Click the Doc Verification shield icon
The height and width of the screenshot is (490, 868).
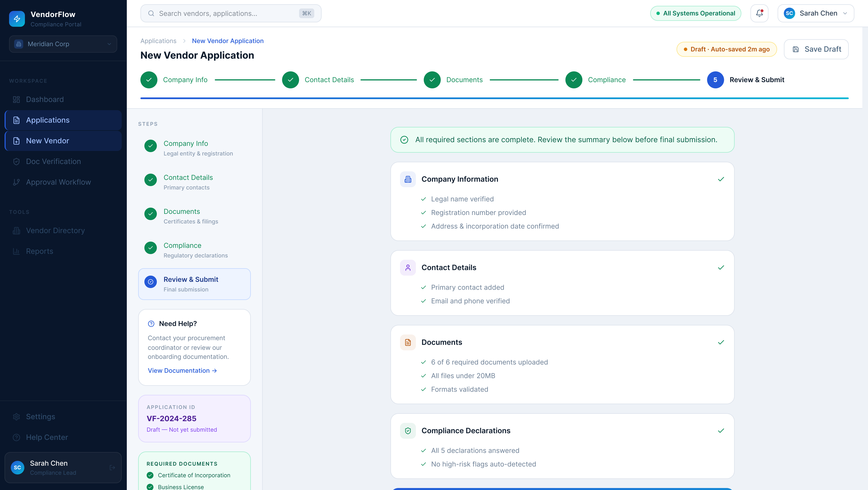point(16,161)
